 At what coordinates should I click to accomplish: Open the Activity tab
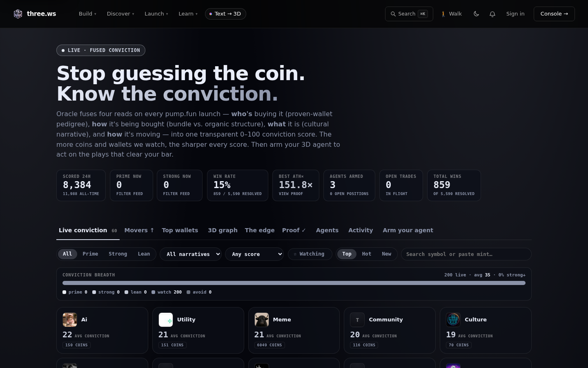click(361, 231)
